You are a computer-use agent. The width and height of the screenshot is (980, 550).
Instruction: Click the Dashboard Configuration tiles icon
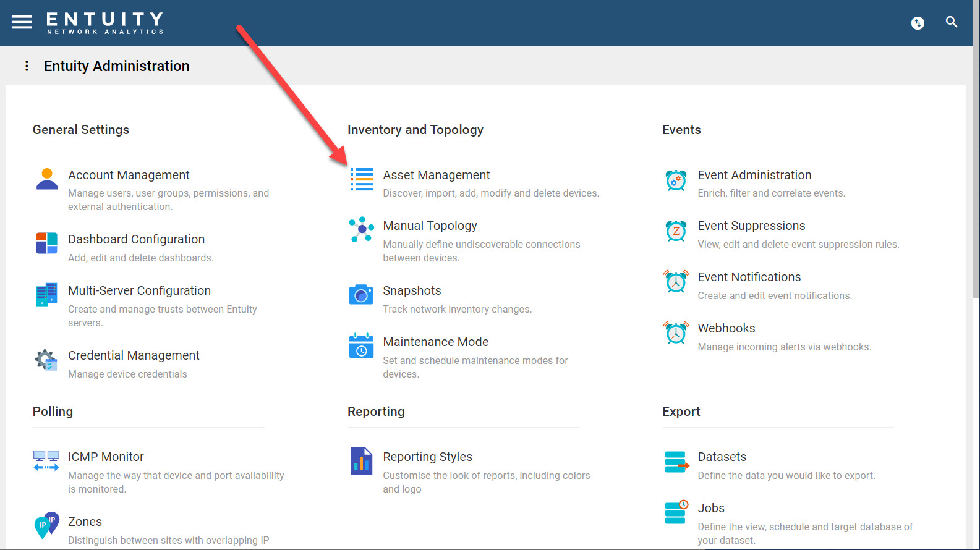click(x=46, y=243)
